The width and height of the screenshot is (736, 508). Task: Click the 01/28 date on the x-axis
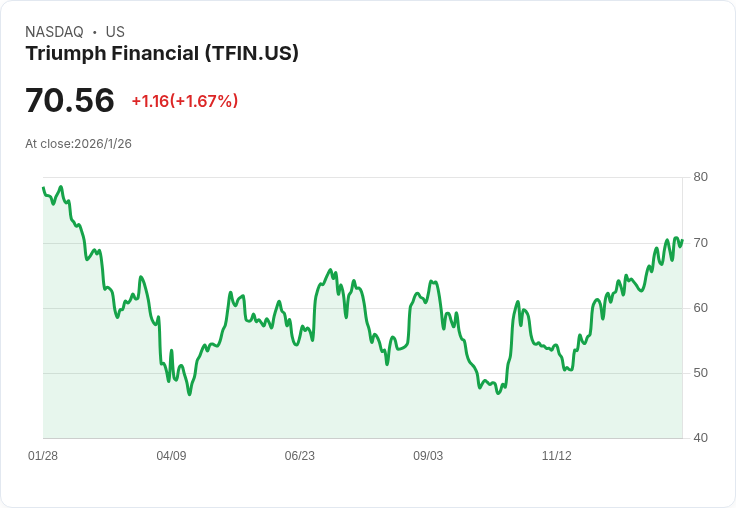point(43,456)
